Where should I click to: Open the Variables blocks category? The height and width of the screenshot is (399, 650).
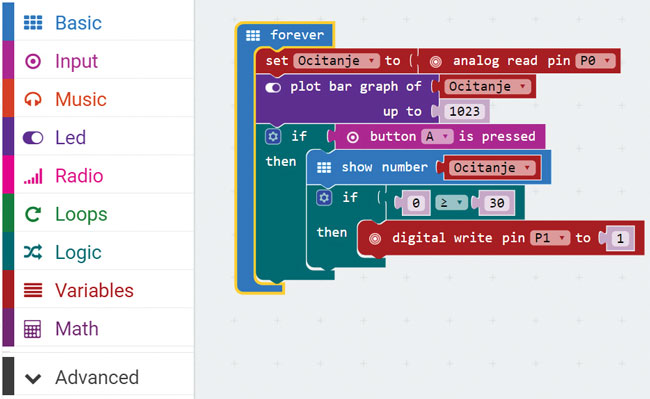pos(98,290)
